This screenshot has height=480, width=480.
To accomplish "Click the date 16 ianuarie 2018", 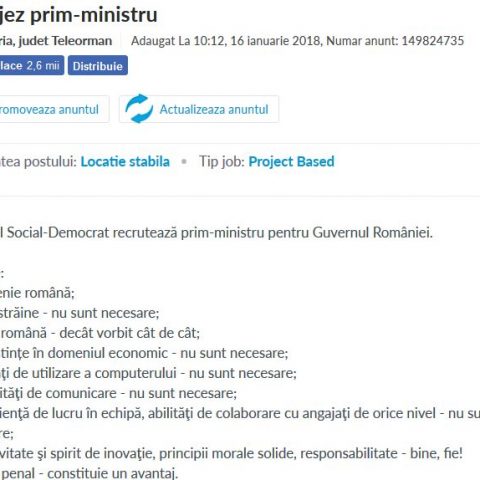I will (276, 41).
